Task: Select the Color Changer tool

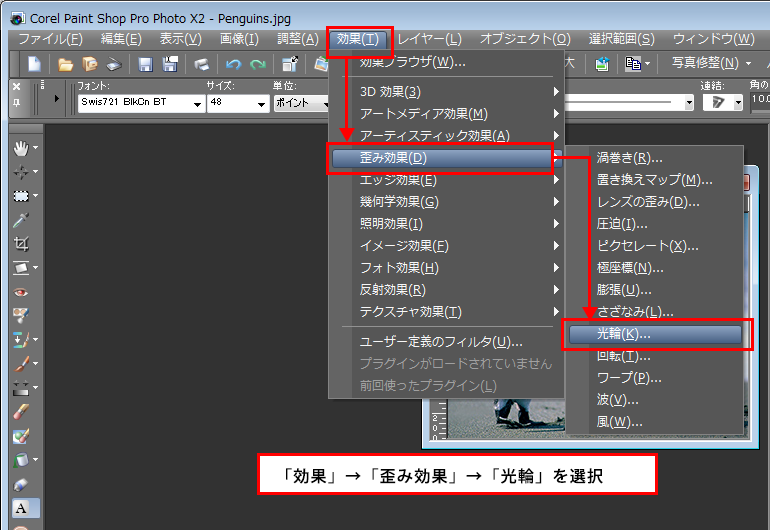Action: coord(21,436)
